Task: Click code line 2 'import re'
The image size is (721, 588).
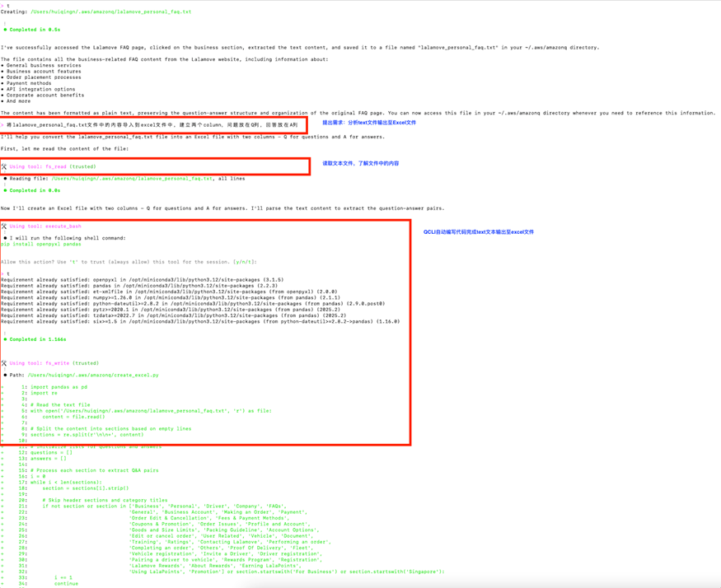Action: pos(44,393)
